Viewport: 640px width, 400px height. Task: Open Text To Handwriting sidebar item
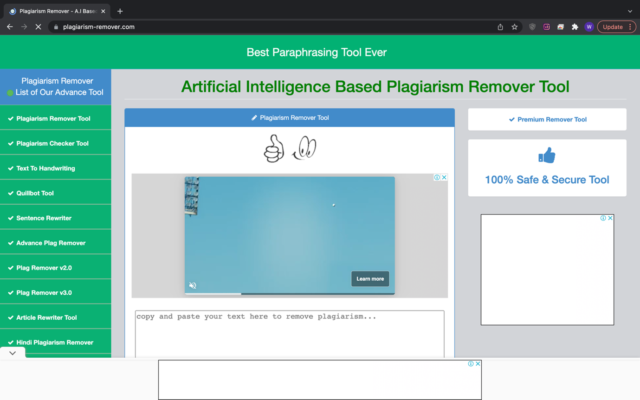tap(56, 168)
